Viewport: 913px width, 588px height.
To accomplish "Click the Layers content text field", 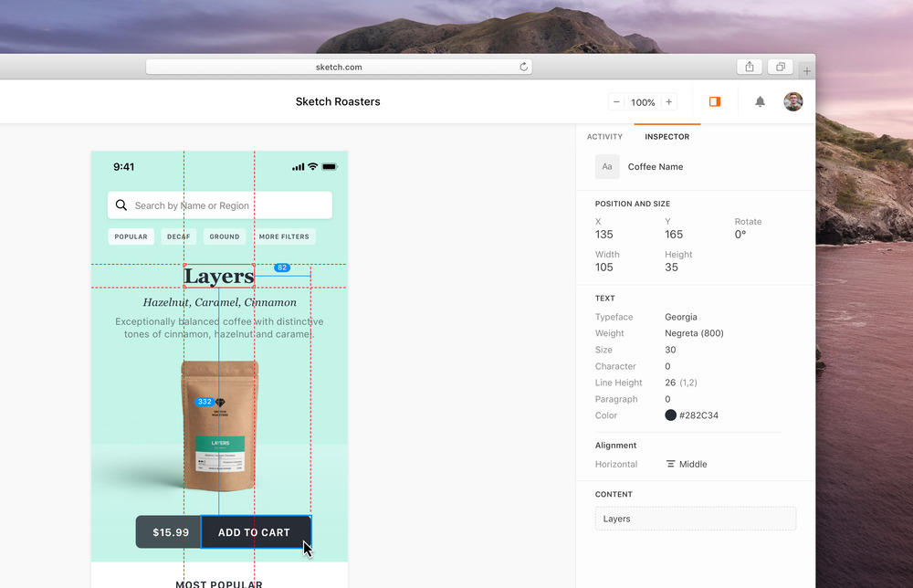I will pyautogui.click(x=695, y=519).
